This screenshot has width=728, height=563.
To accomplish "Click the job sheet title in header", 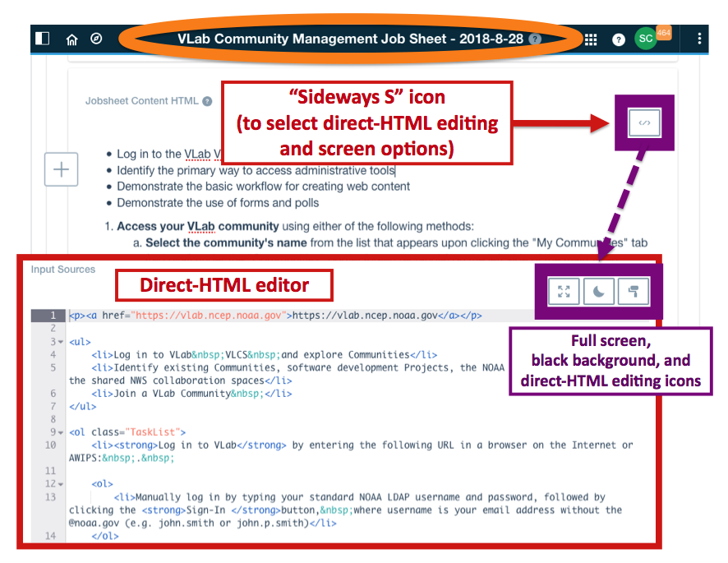I will click(351, 39).
